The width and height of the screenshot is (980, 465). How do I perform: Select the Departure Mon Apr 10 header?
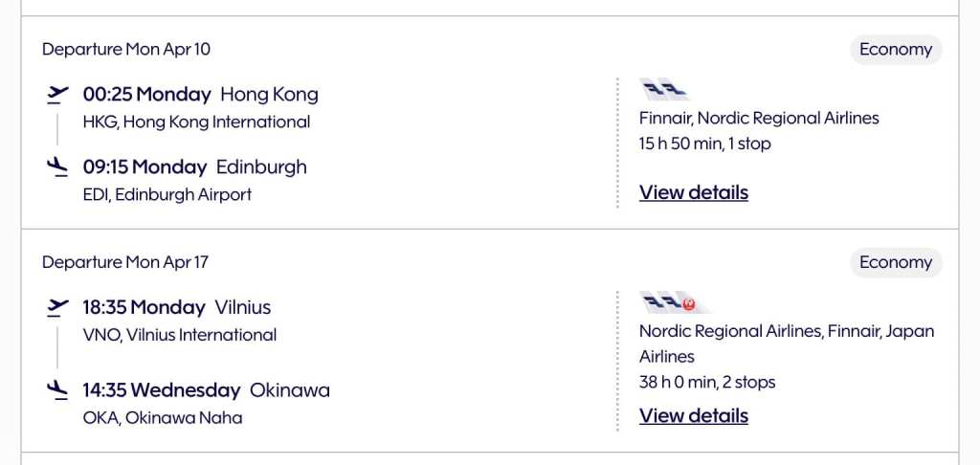125,49
